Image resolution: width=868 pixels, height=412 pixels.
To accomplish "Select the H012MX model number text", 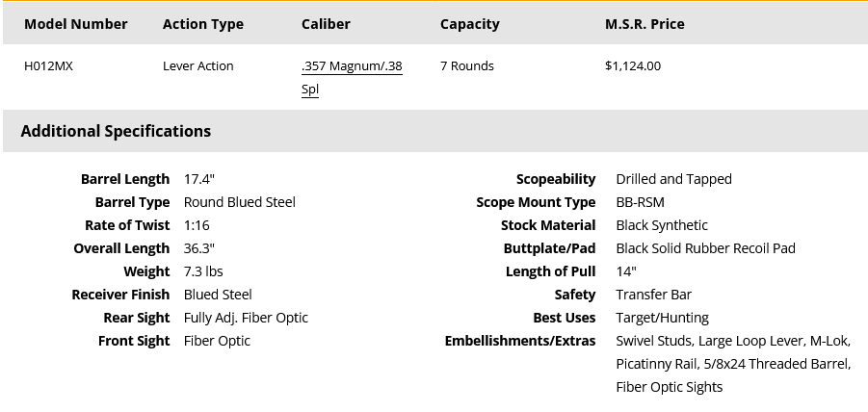I will (x=49, y=65).
